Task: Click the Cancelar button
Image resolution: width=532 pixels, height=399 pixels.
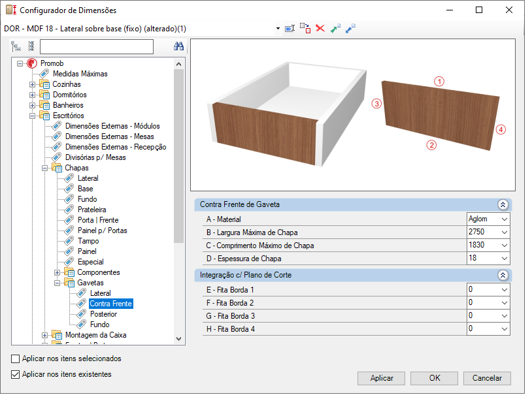Action: click(487, 378)
